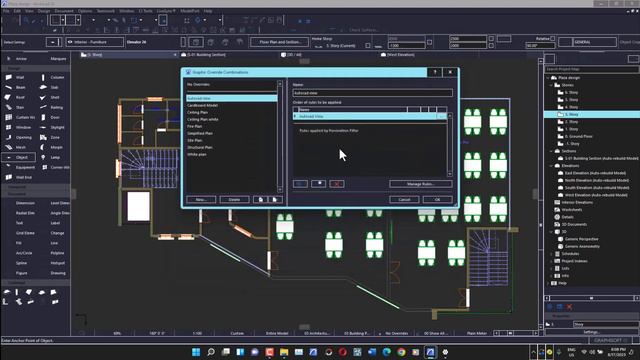Open the Edit menu

(x=17, y=11)
